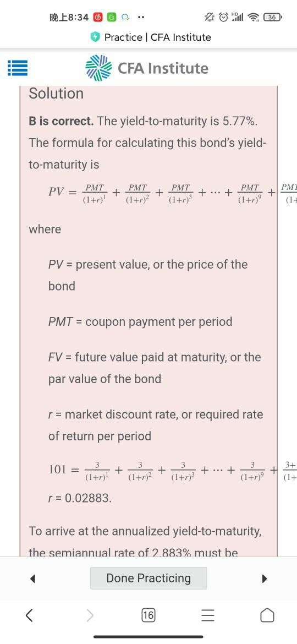The height and width of the screenshot is (644, 297).
Task: Tap the battery indicator showing 36
Action: click(x=272, y=17)
